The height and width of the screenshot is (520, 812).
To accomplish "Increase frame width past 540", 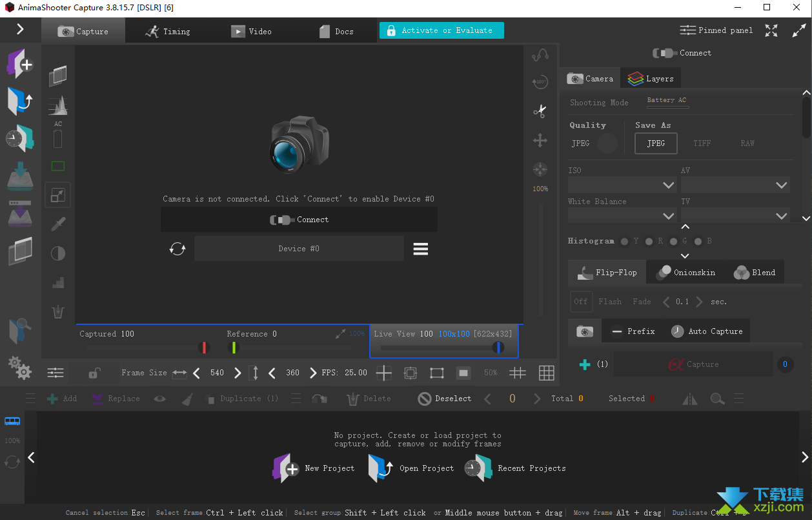I will pos(238,373).
